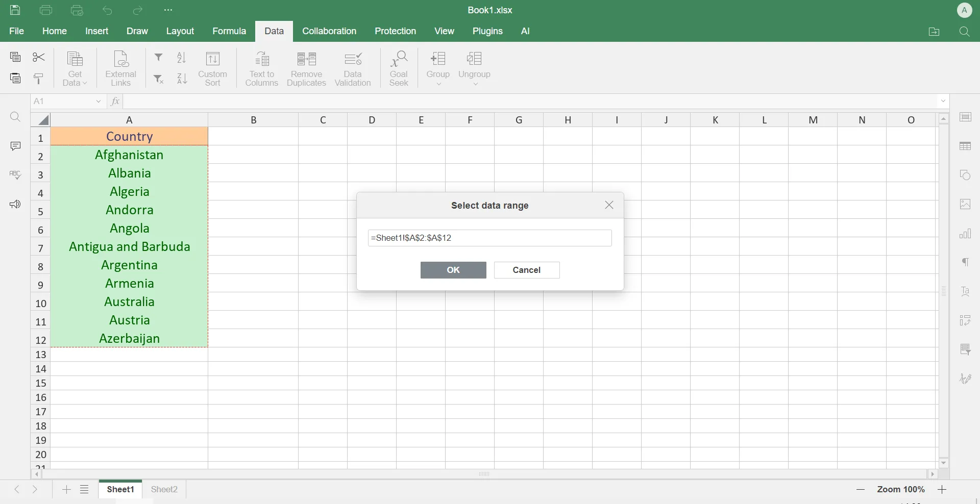The height and width of the screenshot is (504, 980).
Task: Open the Data Validation tool
Action: [x=353, y=68]
